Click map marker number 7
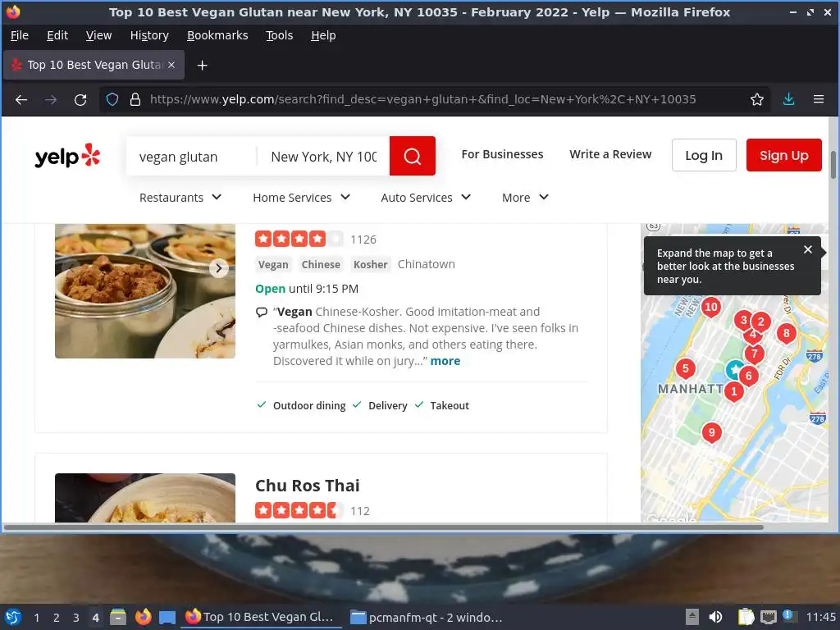This screenshot has width=840, height=630. pos(755,354)
